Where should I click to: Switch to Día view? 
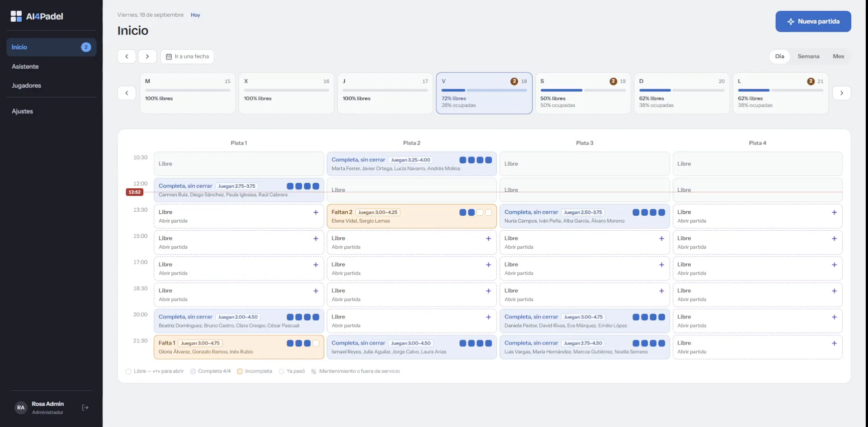pyautogui.click(x=779, y=57)
